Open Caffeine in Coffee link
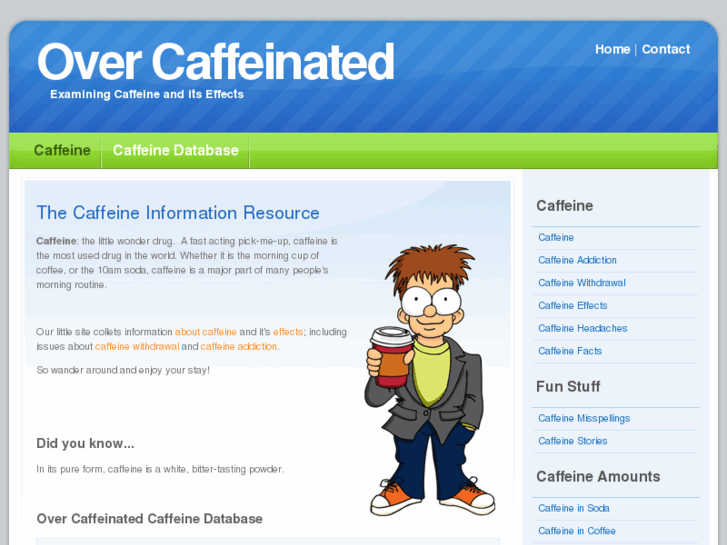Screen dimensions: 727x545 click(x=577, y=531)
